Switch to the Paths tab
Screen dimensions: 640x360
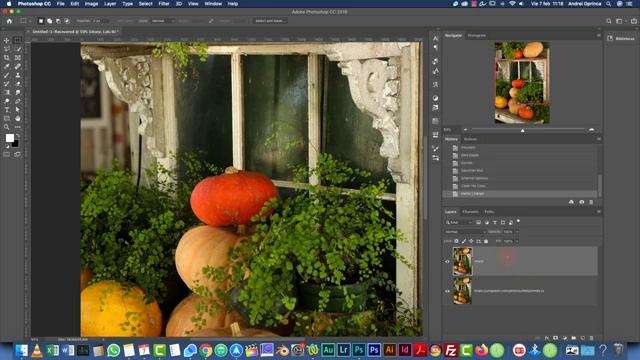pos(489,212)
